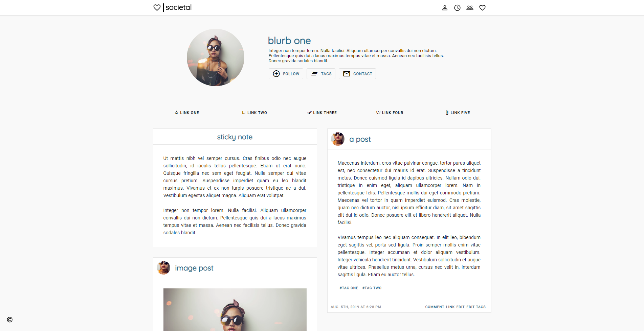
Task: Click the Edit Tags link
Action: coord(476,307)
